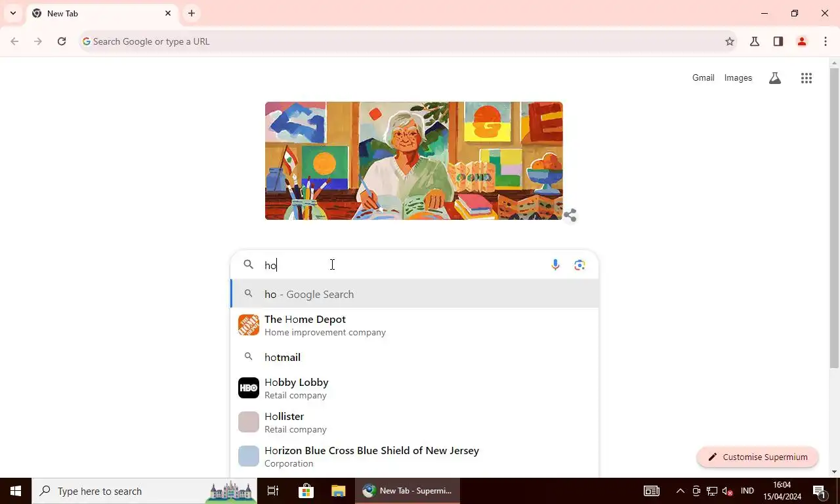This screenshot has height=504, width=840.
Task: Choose the Hobby Lobby suggestion
Action: [x=415, y=388]
